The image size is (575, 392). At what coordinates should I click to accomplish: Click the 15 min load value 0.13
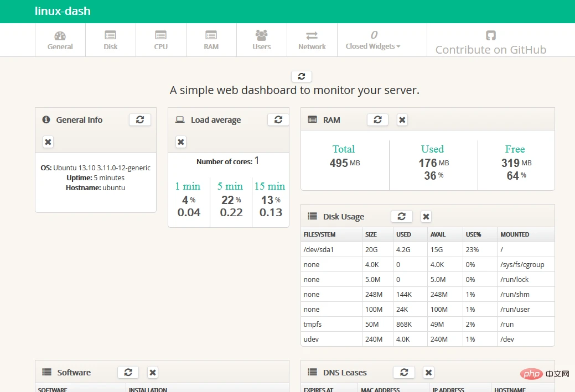click(x=271, y=212)
